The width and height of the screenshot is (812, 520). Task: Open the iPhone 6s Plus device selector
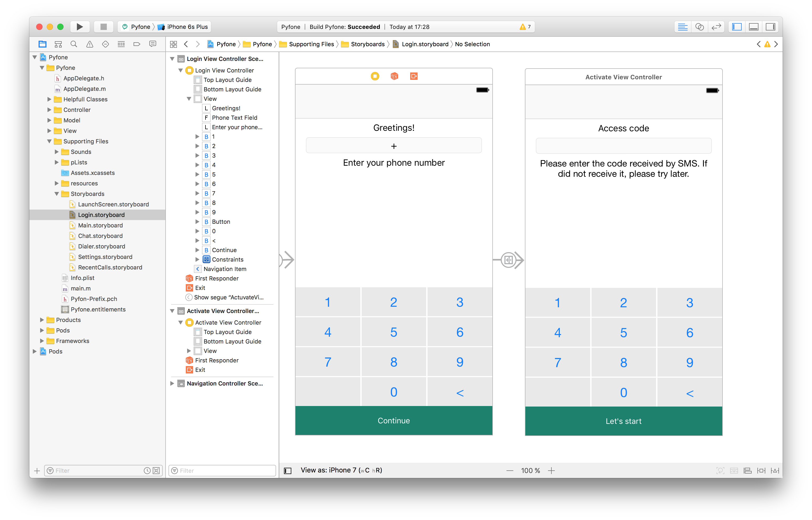187,27
